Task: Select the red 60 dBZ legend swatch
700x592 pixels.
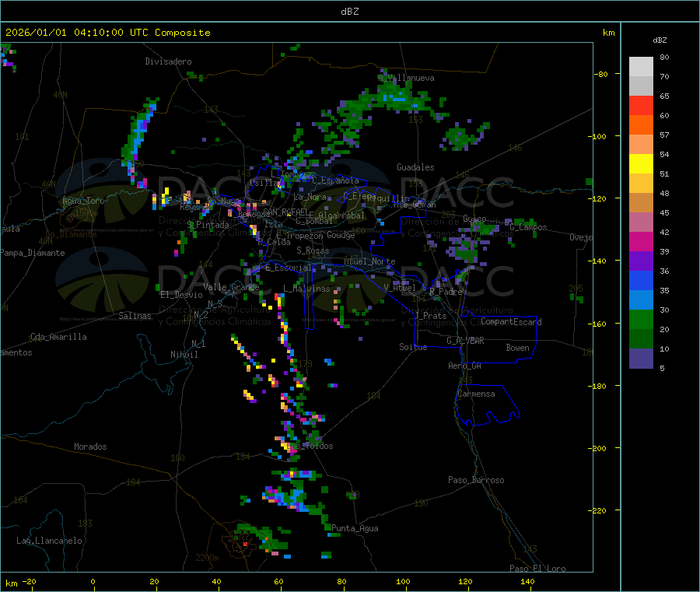Action: click(641, 105)
